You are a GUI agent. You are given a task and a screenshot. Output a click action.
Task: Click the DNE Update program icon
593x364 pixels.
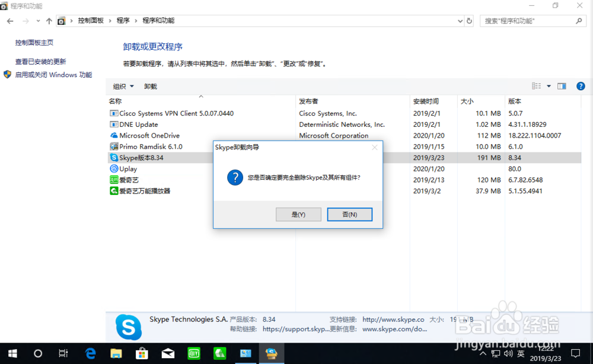[114, 124]
